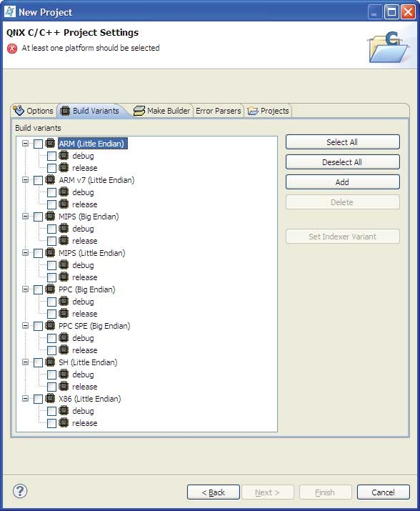
Task: Click the chip icon of debug under MIPS (Little Endian)
Action: coord(64,265)
